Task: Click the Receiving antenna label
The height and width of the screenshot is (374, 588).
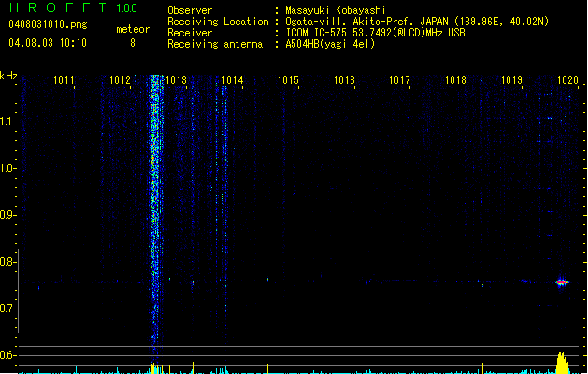Action: [x=215, y=44]
